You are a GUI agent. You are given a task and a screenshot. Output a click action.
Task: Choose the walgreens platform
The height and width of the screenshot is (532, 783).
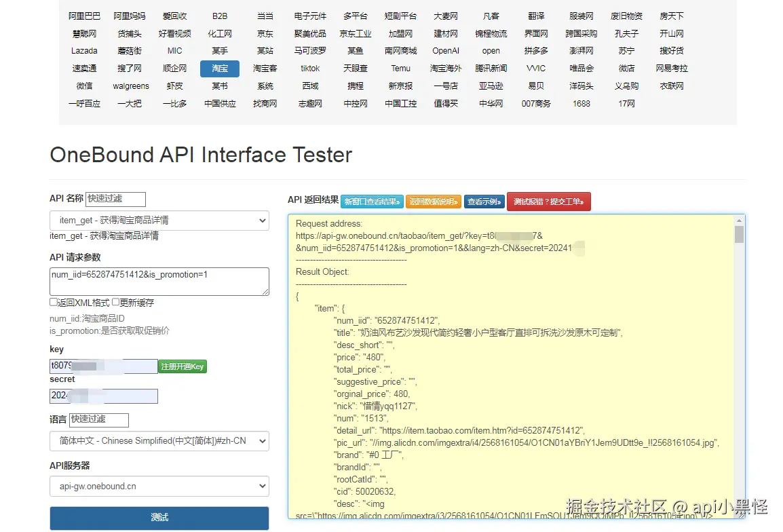[131, 86]
